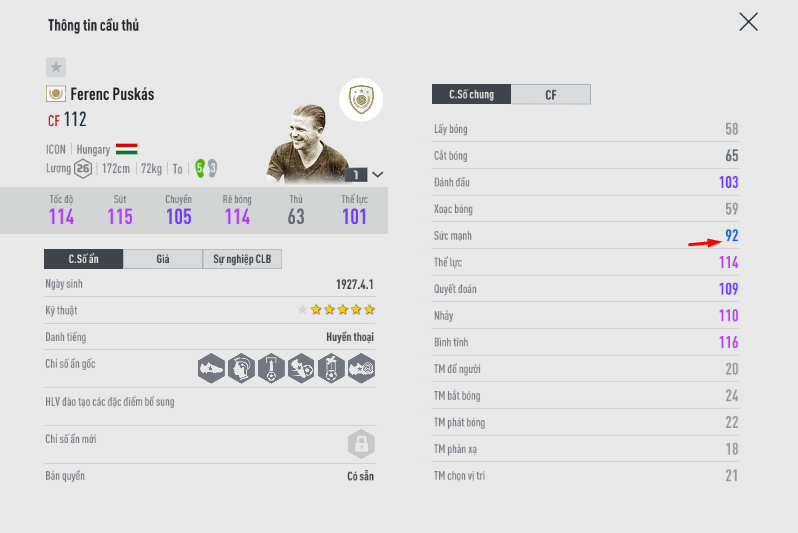The width and height of the screenshot is (798, 533).
Task: Click the locked new hidden trait padlock
Action: pos(361,443)
